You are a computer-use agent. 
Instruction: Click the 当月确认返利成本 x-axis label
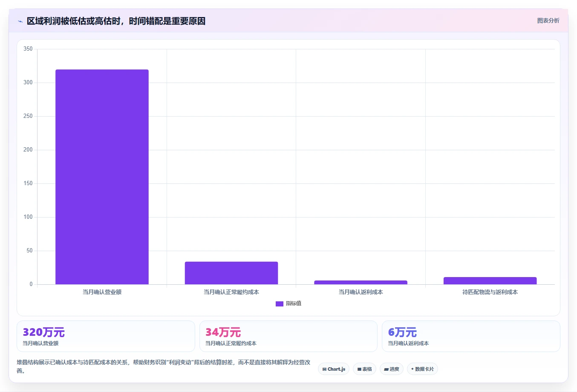point(361,292)
